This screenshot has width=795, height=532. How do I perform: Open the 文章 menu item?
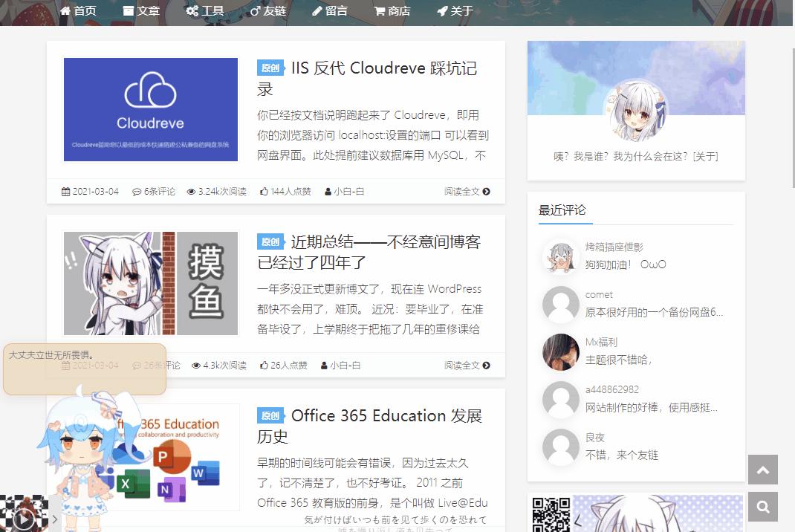point(141,11)
